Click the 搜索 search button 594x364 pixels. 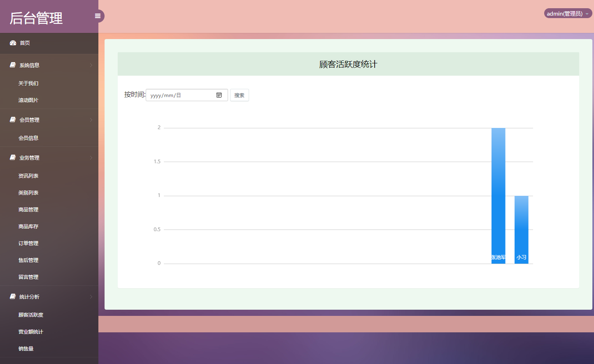point(239,95)
